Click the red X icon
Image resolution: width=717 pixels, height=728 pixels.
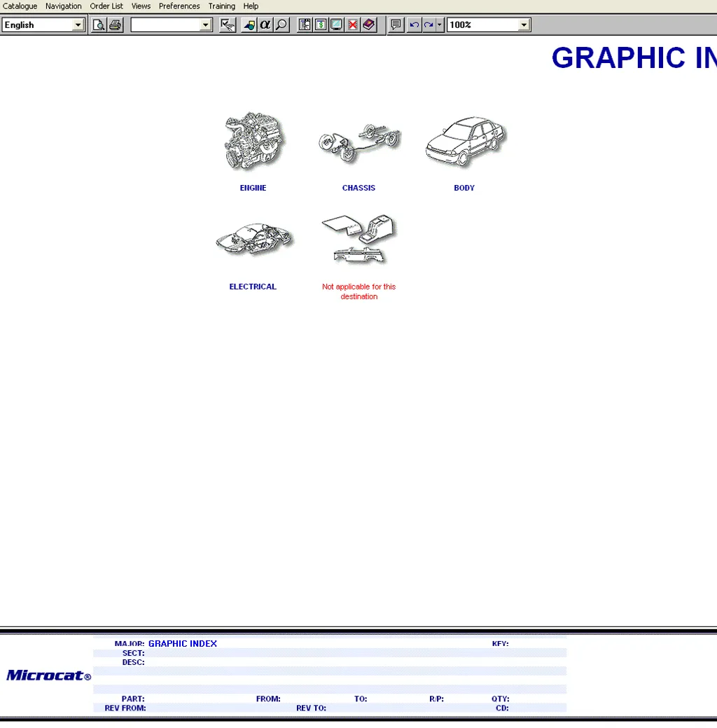pos(353,25)
